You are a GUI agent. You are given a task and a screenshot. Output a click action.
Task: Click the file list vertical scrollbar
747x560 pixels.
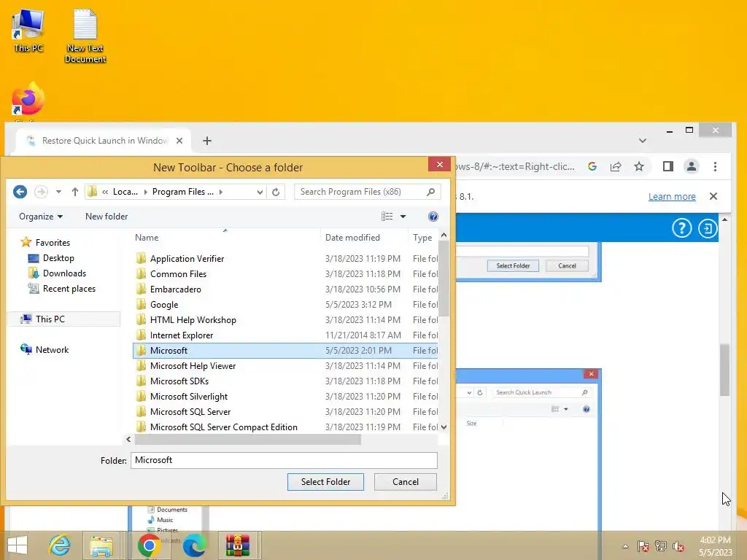click(444, 279)
